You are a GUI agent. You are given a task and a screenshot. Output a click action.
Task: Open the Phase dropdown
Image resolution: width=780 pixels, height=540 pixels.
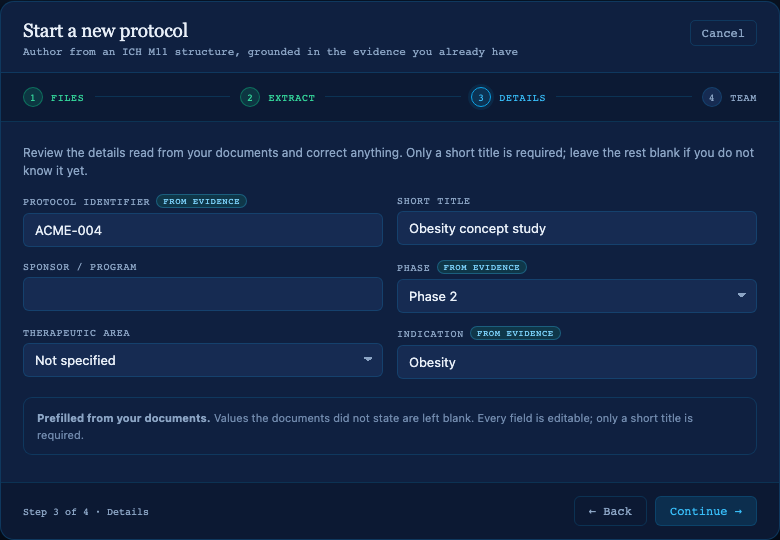[577, 296]
